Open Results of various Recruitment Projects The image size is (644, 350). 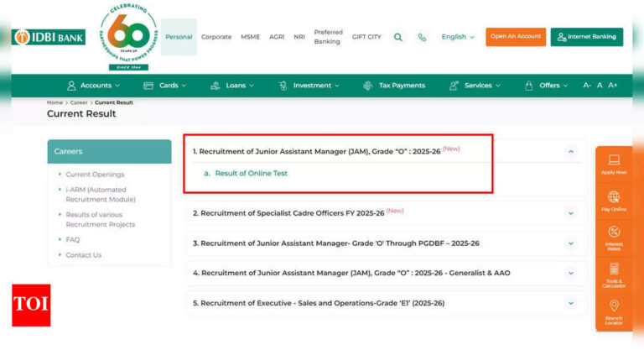(101, 220)
